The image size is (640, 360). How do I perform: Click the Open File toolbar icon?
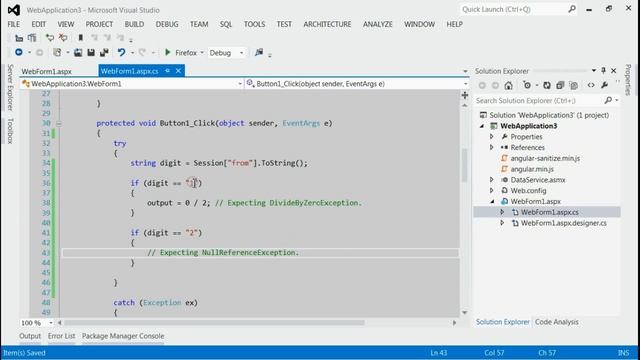[78, 53]
